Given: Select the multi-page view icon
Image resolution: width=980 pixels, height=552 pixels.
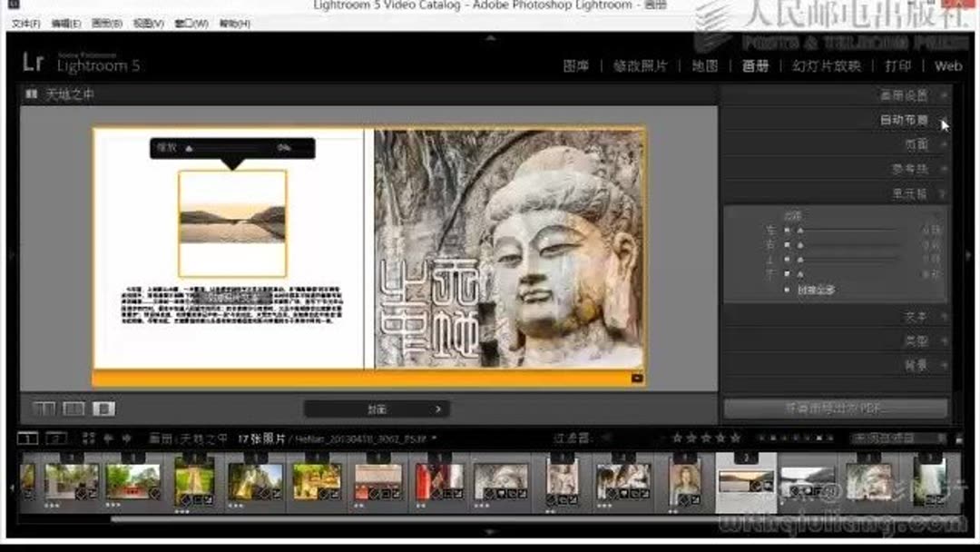Looking at the screenshot, I should click(44, 409).
